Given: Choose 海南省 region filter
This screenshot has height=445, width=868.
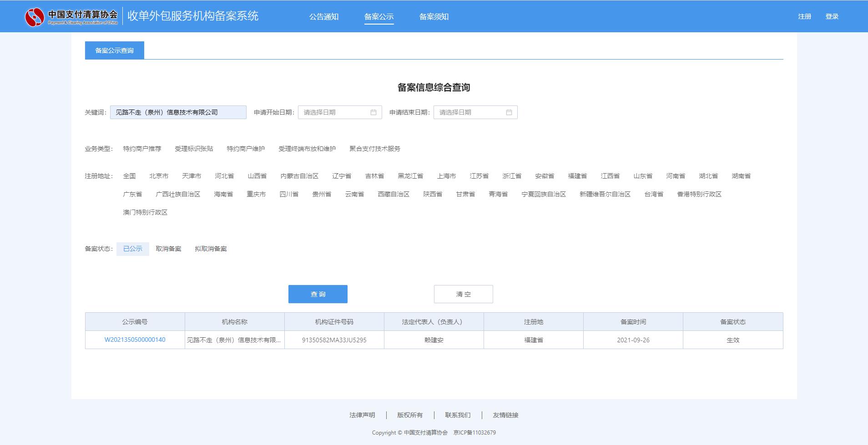Looking at the screenshot, I should (223, 194).
